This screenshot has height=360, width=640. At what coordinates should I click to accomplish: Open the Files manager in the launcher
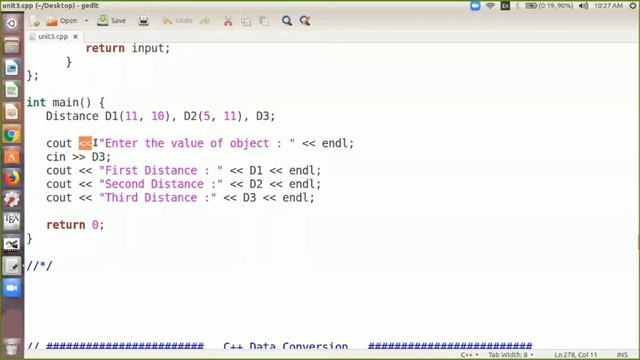click(11, 45)
